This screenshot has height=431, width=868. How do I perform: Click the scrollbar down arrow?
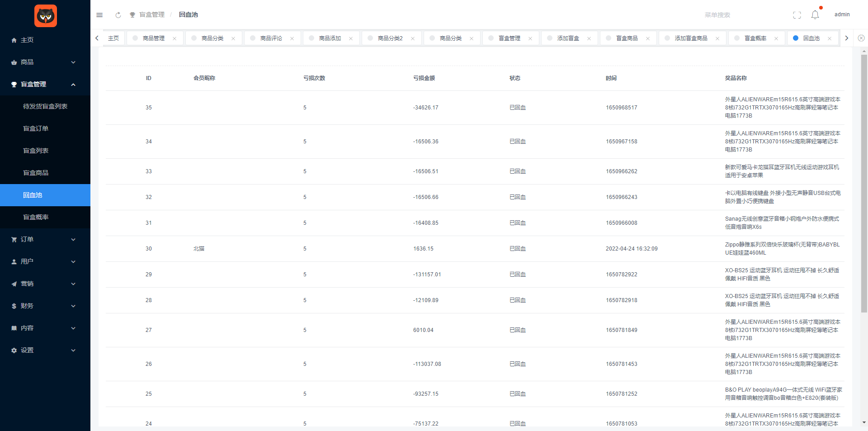click(864, 423)
